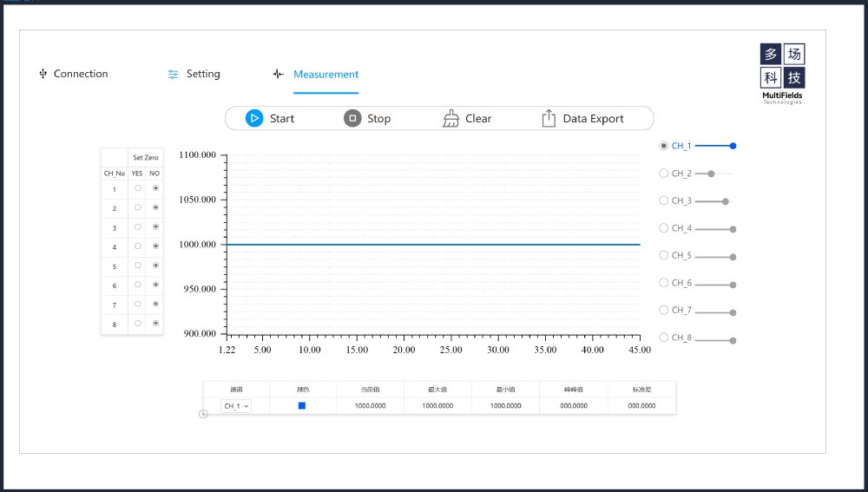
Task: Click the Stop square icon
Action: 352,119
